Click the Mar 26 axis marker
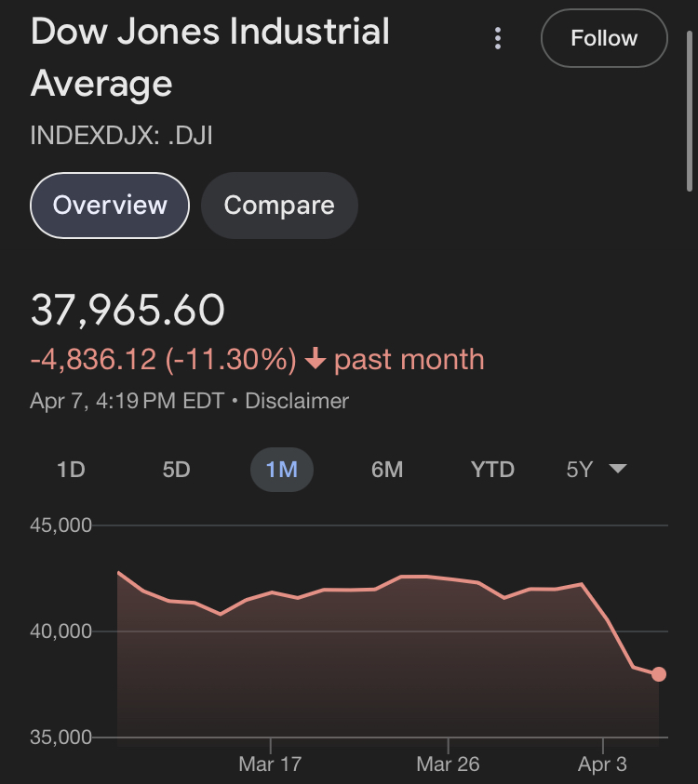Viewport: 698px width, 784px height. (x=448, y=764)
